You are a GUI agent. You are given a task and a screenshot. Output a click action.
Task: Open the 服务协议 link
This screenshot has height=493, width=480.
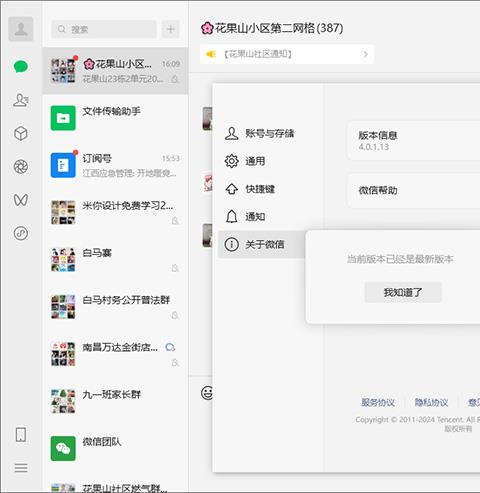point(378,402)
